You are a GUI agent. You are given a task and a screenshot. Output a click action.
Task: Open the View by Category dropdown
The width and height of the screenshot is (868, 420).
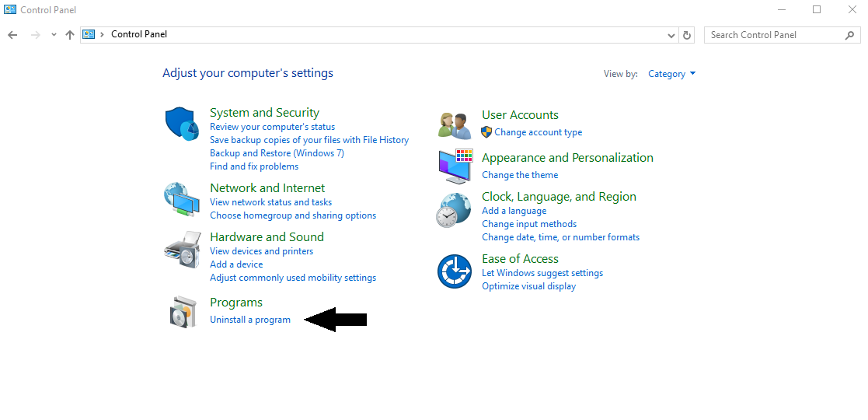pos(672,74)
